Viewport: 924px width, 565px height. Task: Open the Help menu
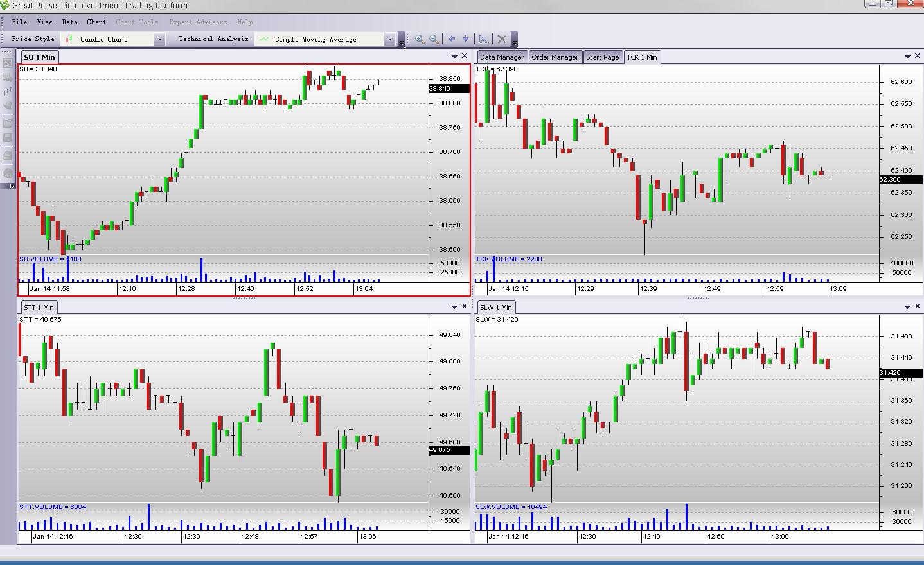point(245,22)
